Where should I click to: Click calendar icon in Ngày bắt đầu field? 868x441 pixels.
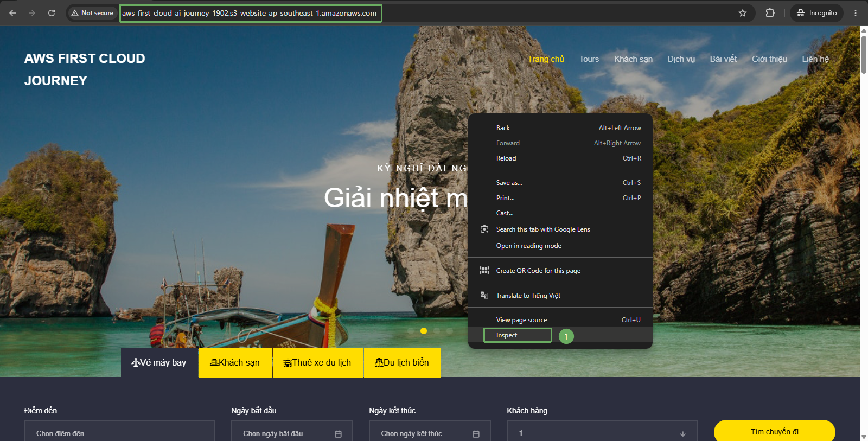click(x=338, y=434)
